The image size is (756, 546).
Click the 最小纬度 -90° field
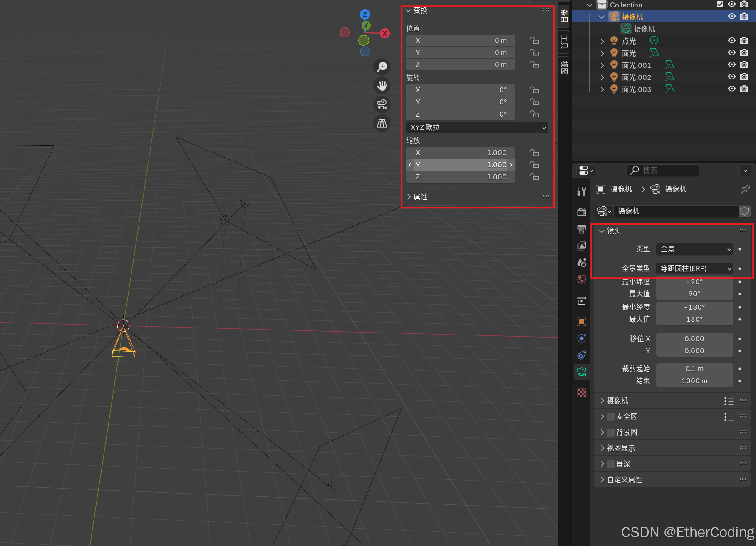click(694, 282)
